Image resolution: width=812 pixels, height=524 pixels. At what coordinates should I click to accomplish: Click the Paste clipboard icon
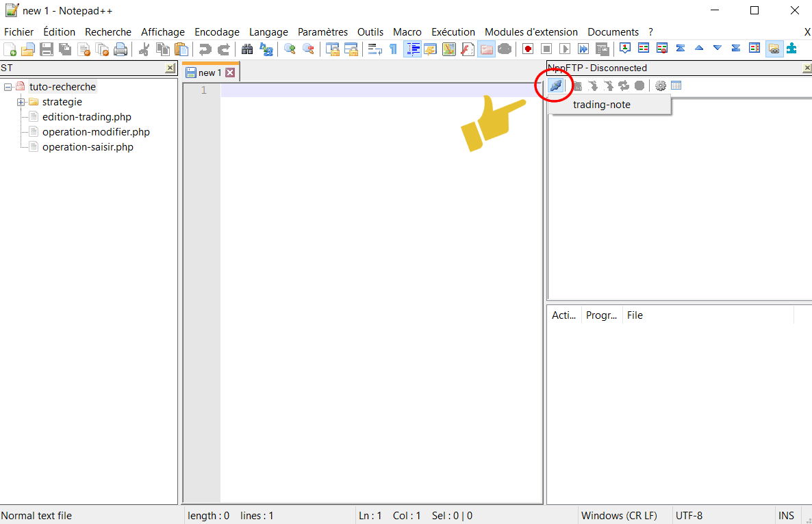tap(181, 49)
